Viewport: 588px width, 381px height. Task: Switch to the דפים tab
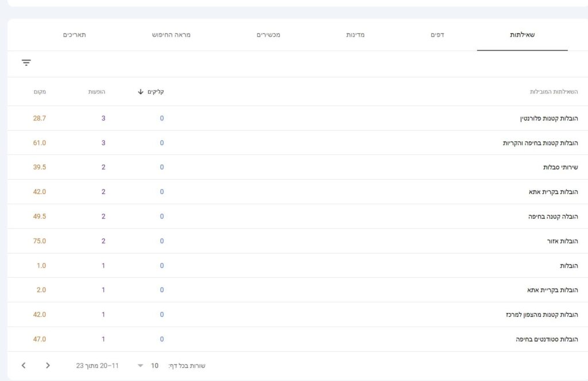click(x=438, y=35)
